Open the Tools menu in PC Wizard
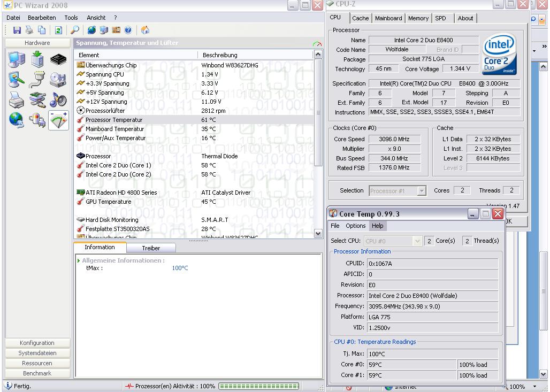The image size is (550, 392). [71, 18]
